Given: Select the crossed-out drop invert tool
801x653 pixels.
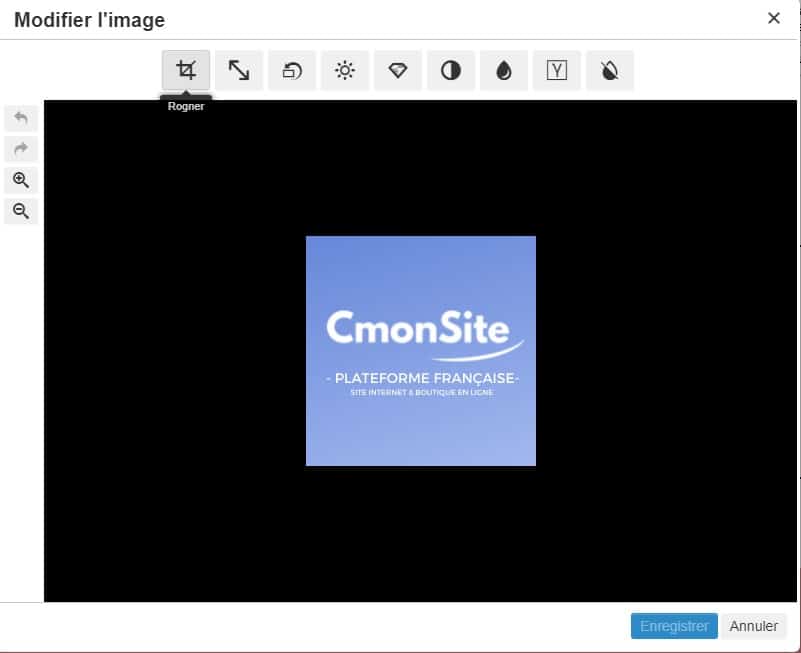Looking at the screenshot, I should [610, 70].
